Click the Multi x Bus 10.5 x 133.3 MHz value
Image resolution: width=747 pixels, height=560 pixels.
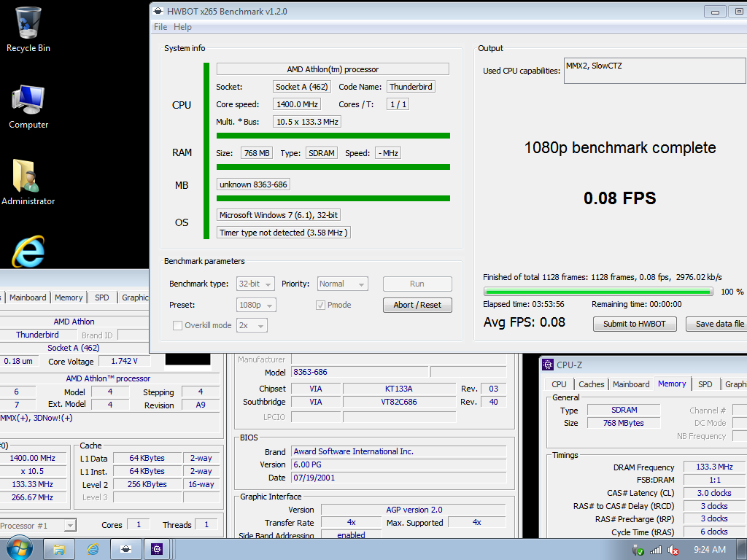(307, 122)
